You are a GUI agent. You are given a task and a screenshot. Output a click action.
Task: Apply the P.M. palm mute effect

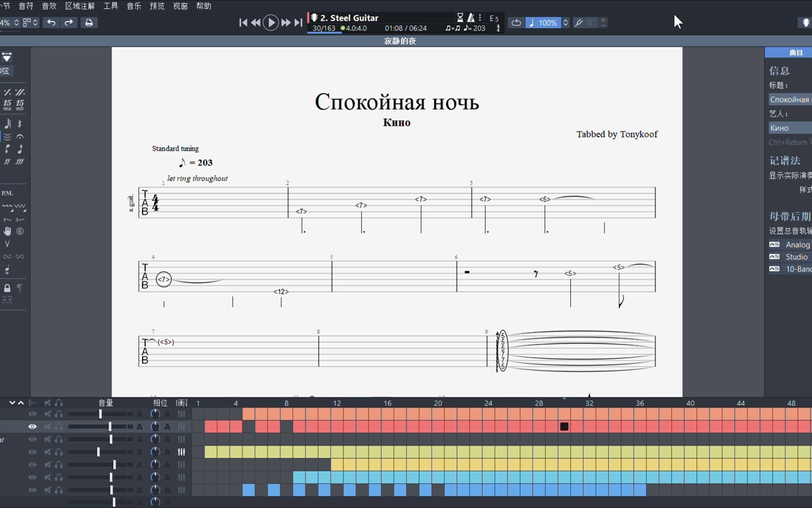(7, 193)
